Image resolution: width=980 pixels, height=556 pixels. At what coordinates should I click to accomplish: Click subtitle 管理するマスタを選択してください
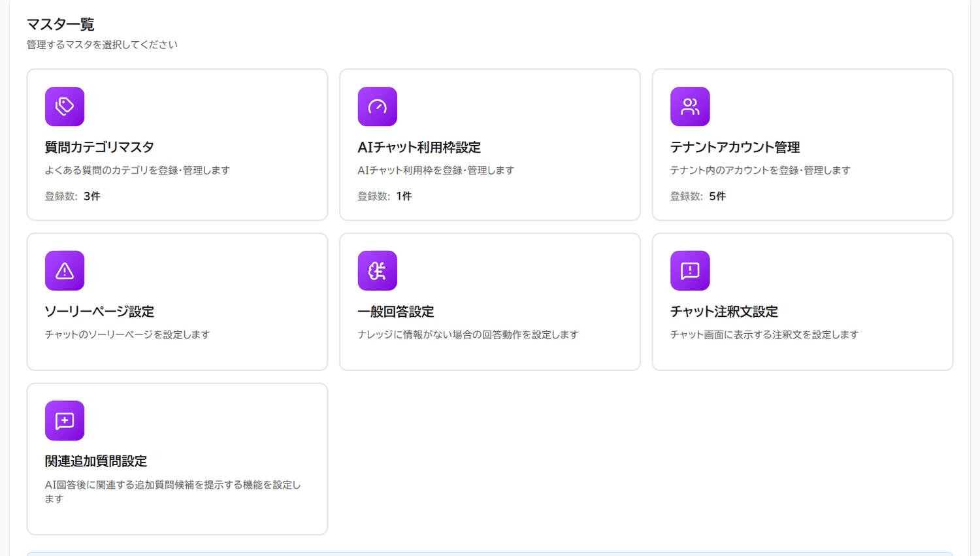pyautogui.click(x=102, y=44)
